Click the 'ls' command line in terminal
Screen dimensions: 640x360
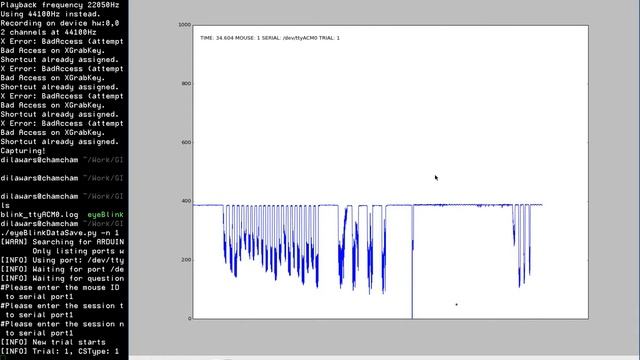[5, 205]
